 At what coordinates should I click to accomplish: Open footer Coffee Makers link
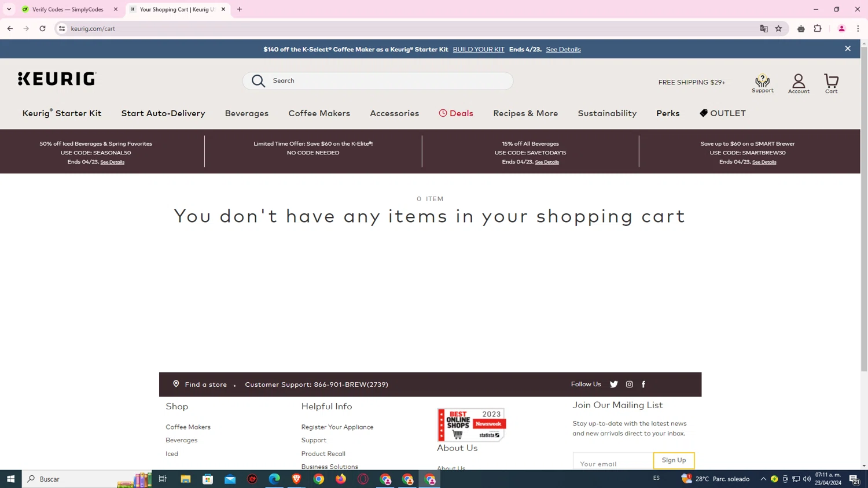[x=188, y=427]
